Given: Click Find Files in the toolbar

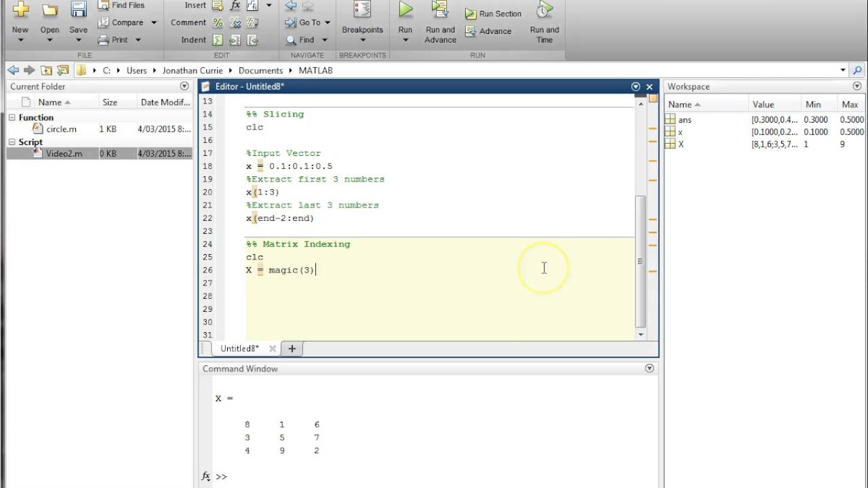Looking at the screenshot, I should (121, 5).
